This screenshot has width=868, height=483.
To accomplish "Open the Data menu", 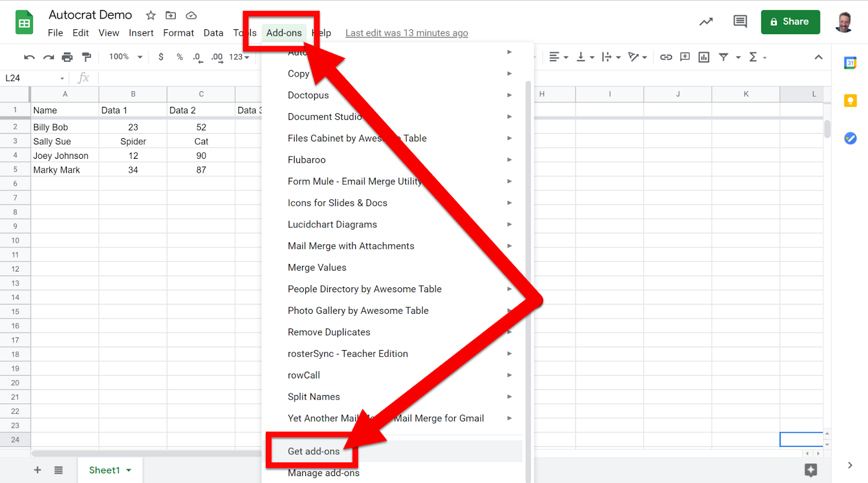I will point(213,33).
